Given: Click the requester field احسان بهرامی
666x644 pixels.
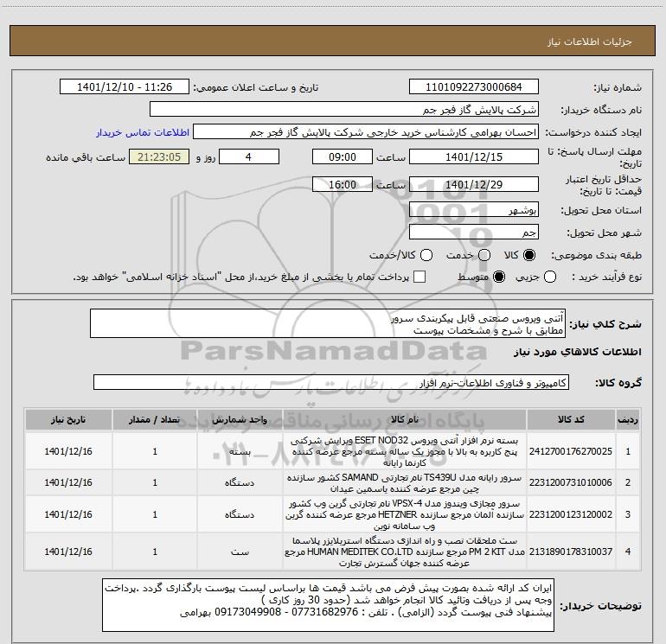Looking at the screenshot, I should pyautogui.click(x=366, y=132).
